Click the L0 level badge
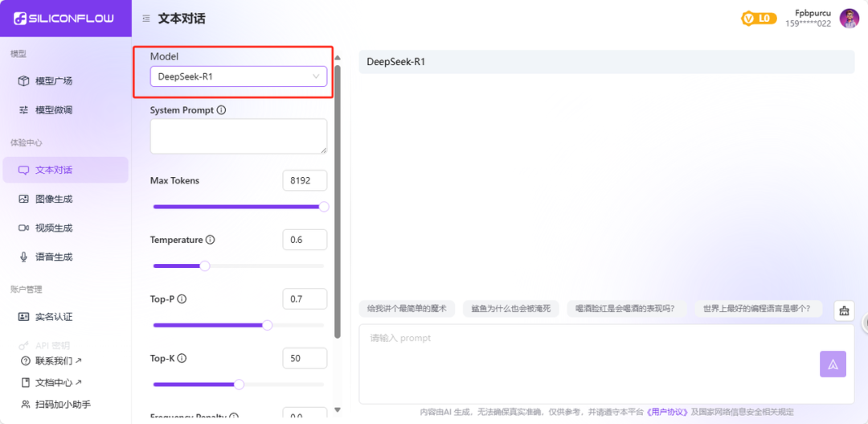The height and width of the screenshot is (424, 868). pyautogui.click(x=759, y=19)
